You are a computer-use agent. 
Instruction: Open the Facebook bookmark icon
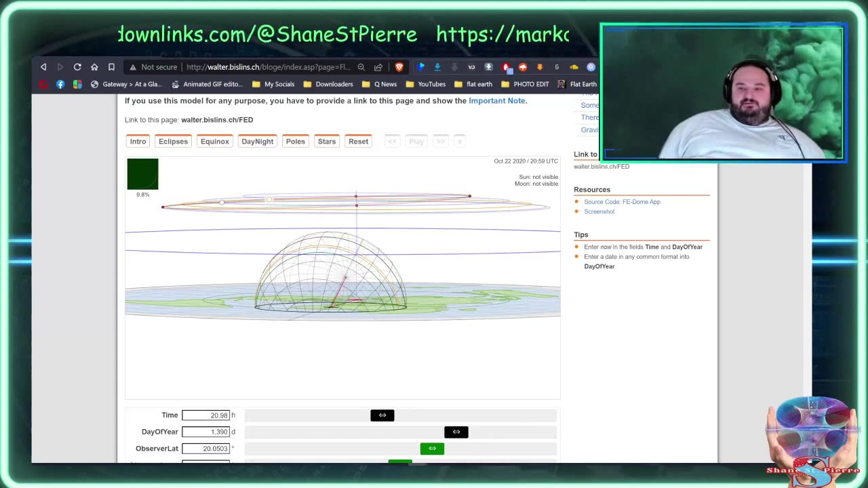[x=60, y=84]
